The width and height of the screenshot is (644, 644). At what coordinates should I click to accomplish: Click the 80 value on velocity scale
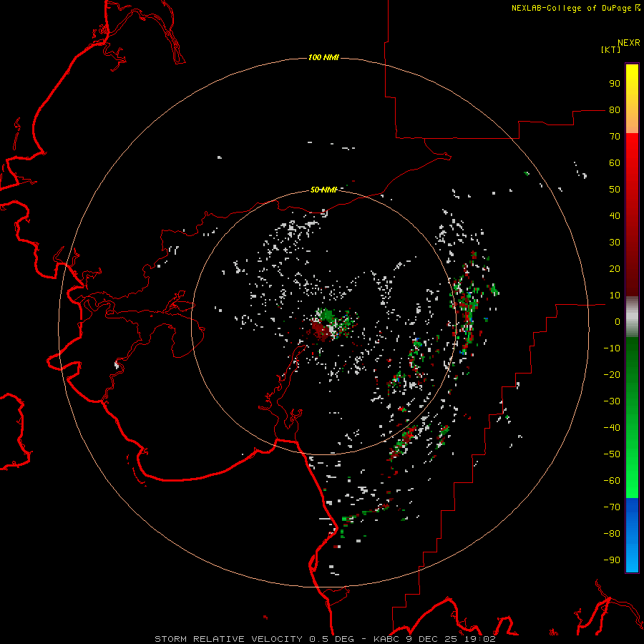[x=615, y=109]
